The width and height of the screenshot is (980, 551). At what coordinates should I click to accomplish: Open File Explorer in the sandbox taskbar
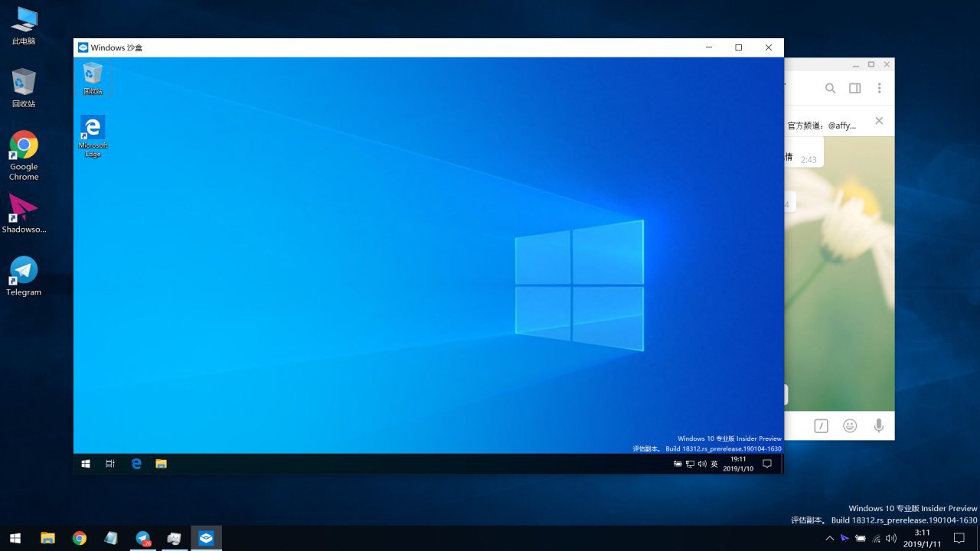tap(161, 464)
